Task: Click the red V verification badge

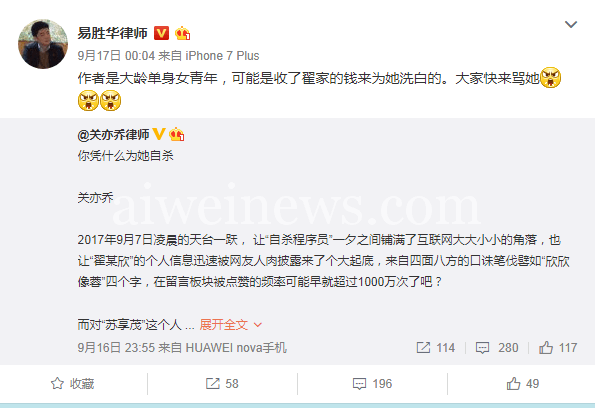Action: tap(161, 33)
